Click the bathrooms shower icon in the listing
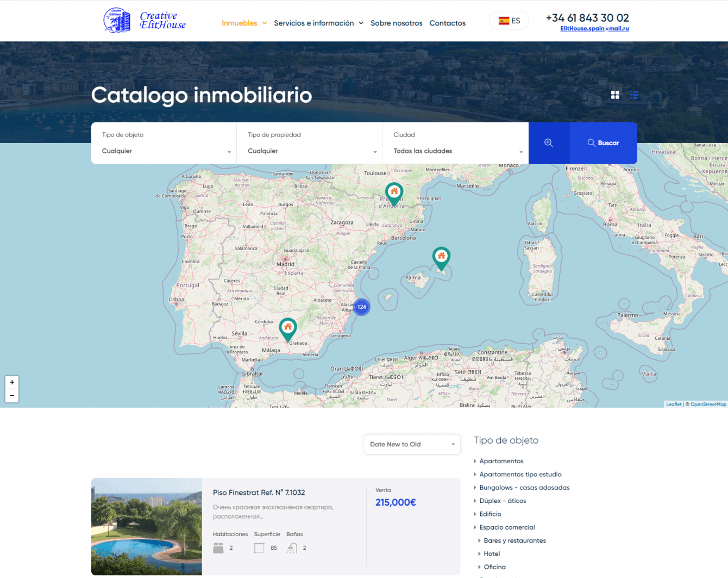The width and height of the screenshot is (728, 578). point(292,548)
